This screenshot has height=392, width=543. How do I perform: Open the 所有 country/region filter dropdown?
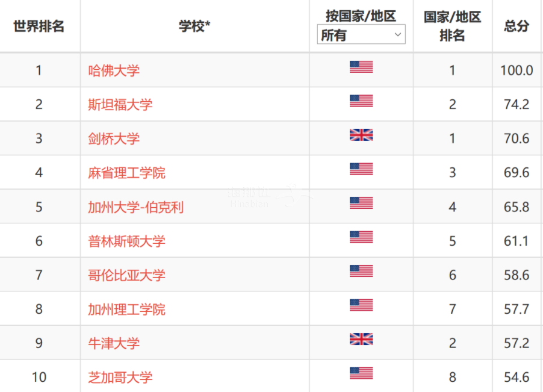[x=361, y=35]
